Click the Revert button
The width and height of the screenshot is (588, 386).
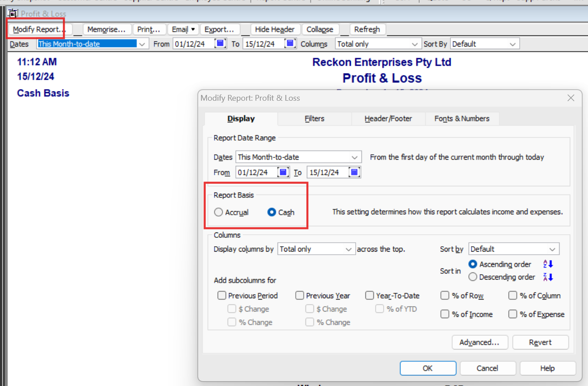tap(540, 343)
